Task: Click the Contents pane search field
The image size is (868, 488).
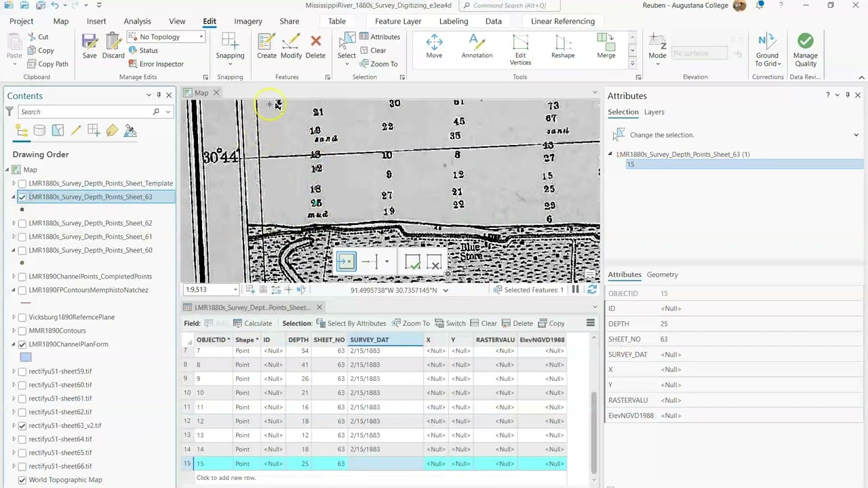Action: click(x=85, y=112)
